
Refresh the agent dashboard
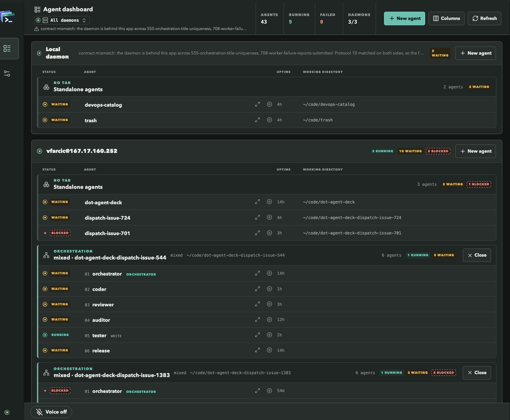[x=484, y=18]
